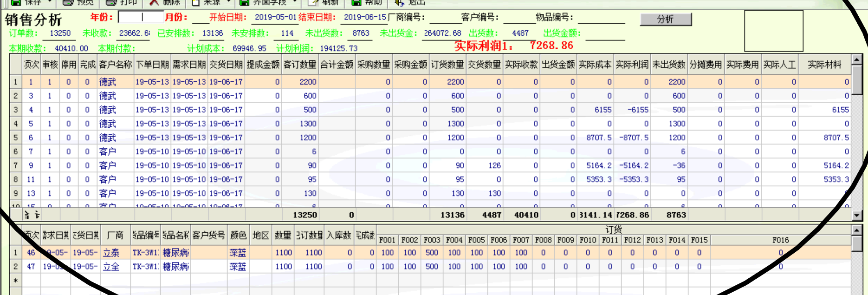Click the 月份 input field
This screenshot has height=295, width=868.
pyautogui.click(x=200, y=18)
